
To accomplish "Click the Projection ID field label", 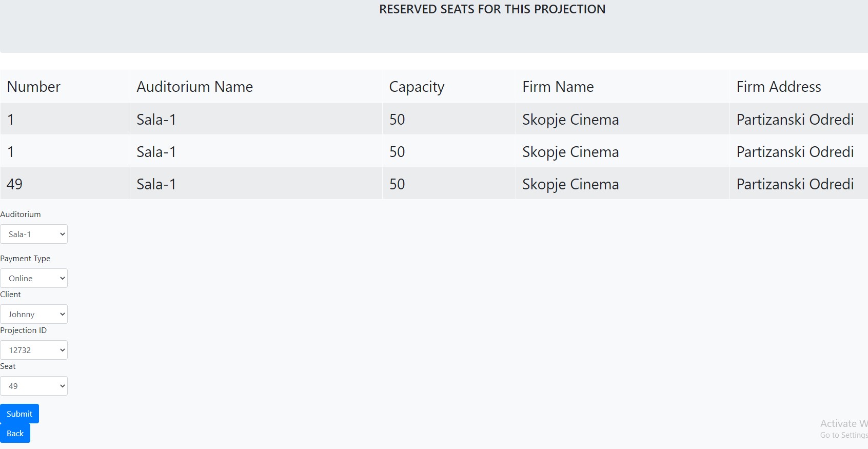I will coord(24,330).
